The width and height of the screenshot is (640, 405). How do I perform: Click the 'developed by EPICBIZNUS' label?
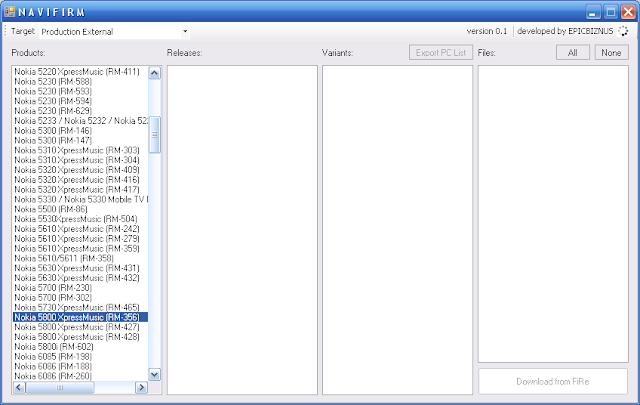tap(565, 31)
